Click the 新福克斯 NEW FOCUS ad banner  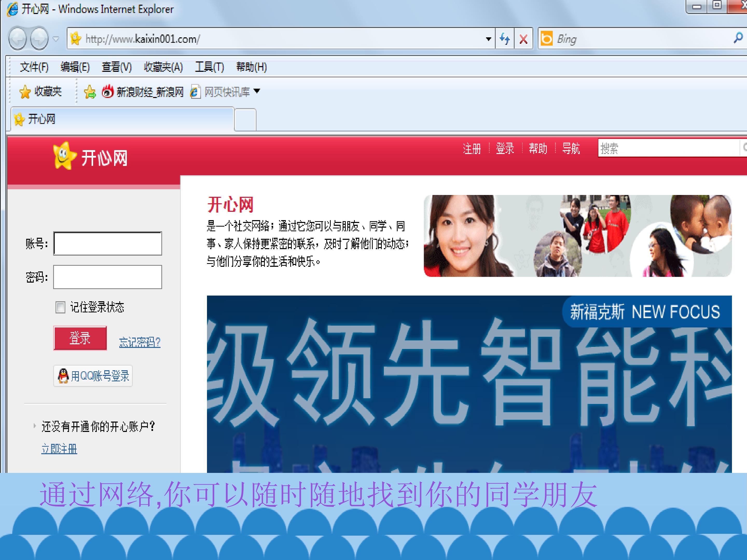(x=469, y=384)
